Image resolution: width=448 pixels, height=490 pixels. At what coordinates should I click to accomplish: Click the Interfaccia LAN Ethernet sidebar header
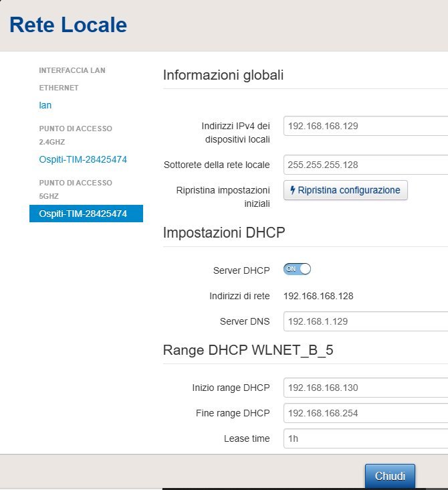coord(72,78)
